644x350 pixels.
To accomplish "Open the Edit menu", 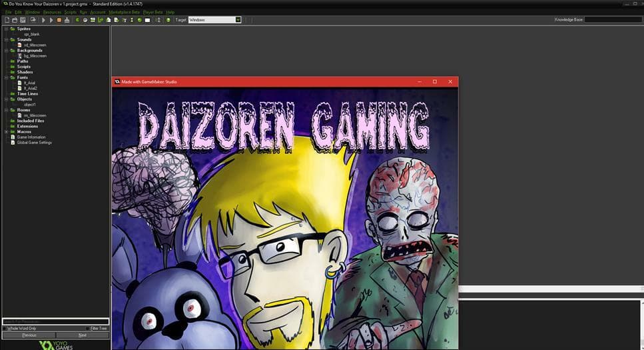I will (18, 13).
